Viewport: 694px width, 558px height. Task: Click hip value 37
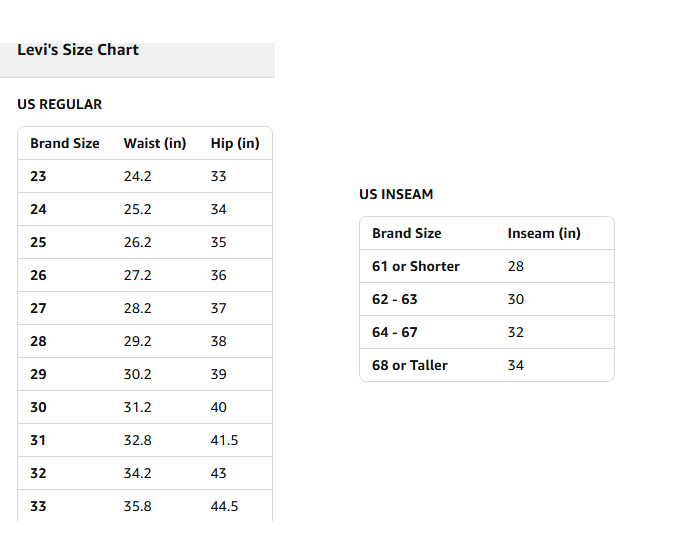(219, 308)
